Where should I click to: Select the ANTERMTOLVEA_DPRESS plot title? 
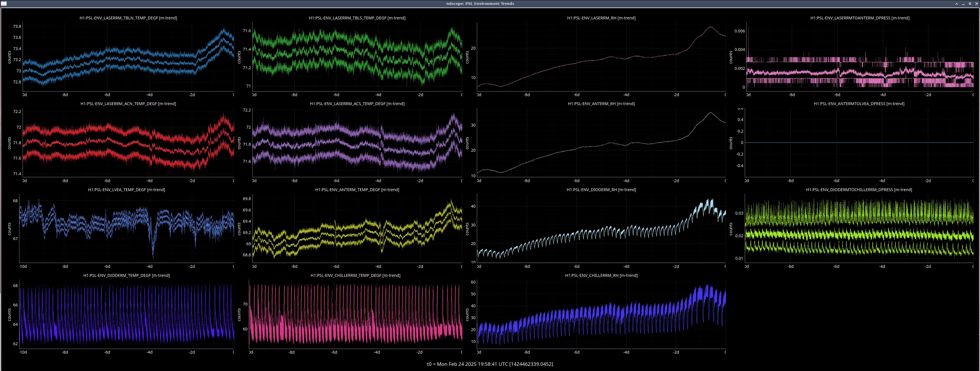tap(859, 103)
